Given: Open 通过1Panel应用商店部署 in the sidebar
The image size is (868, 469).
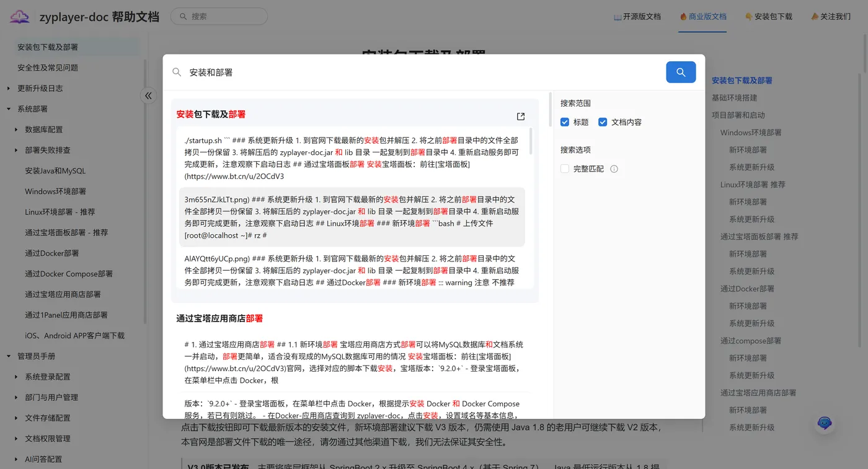Looking at the screenshot, I should tap(66, 315).
